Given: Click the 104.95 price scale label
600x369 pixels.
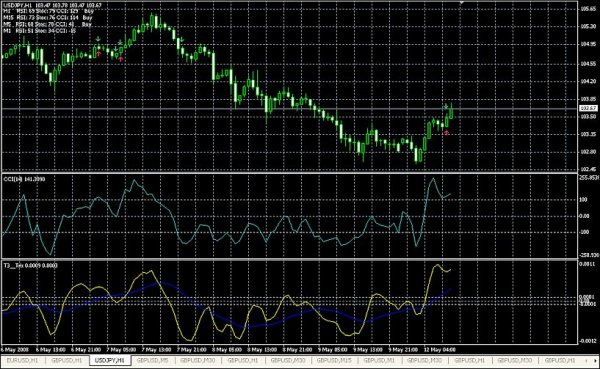Looking at the screenshot, I should [589, 44].
